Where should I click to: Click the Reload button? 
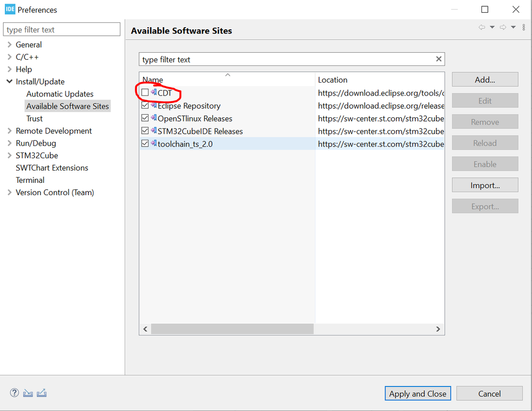pos(485,143)
